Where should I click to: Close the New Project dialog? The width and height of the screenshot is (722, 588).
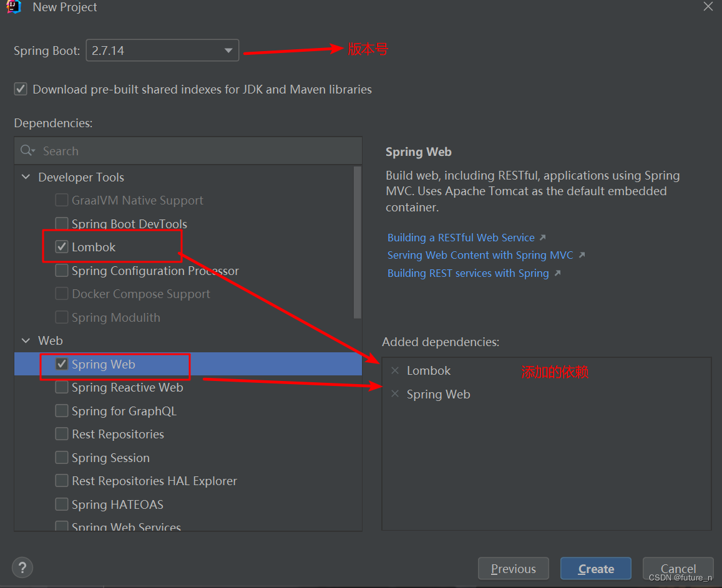pos(708,6)
